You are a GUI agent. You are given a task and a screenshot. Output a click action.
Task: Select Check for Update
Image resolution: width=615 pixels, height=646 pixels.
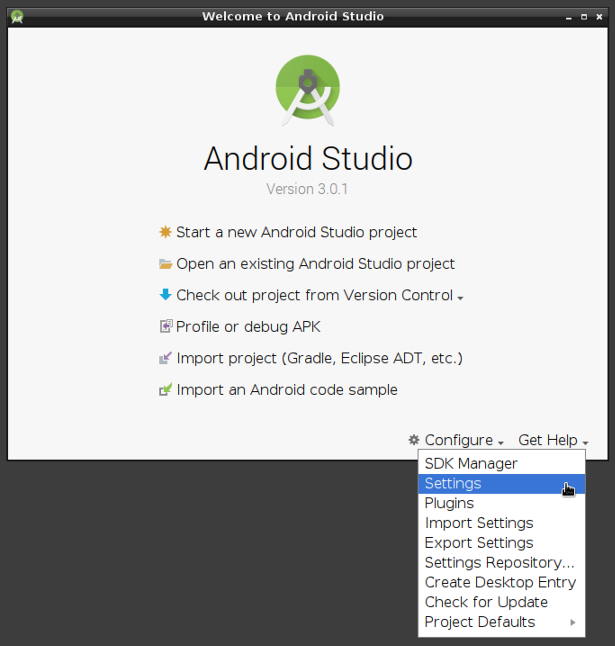pyautogui.click(x=502, y=602)
